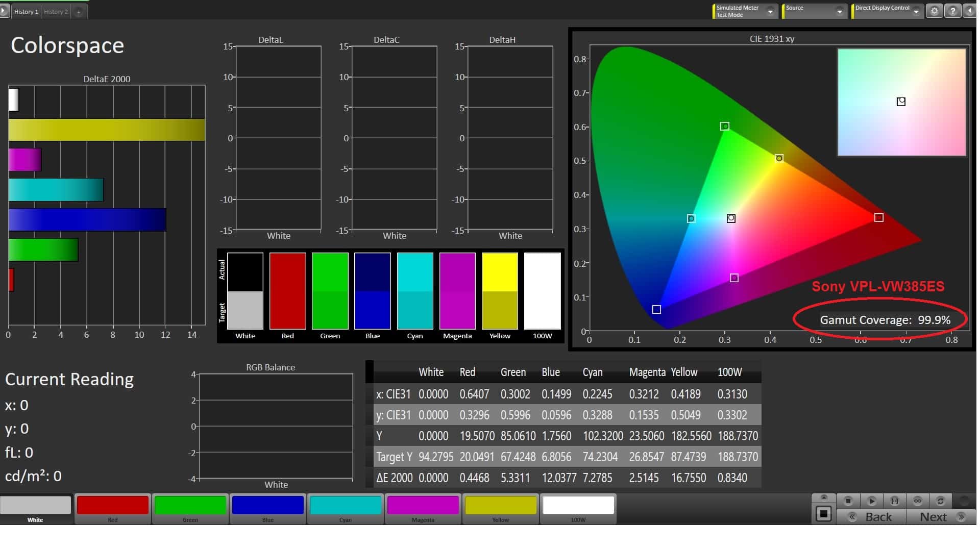Click the White column header in table
Screen dimensions: 980x551
(431, 372)
